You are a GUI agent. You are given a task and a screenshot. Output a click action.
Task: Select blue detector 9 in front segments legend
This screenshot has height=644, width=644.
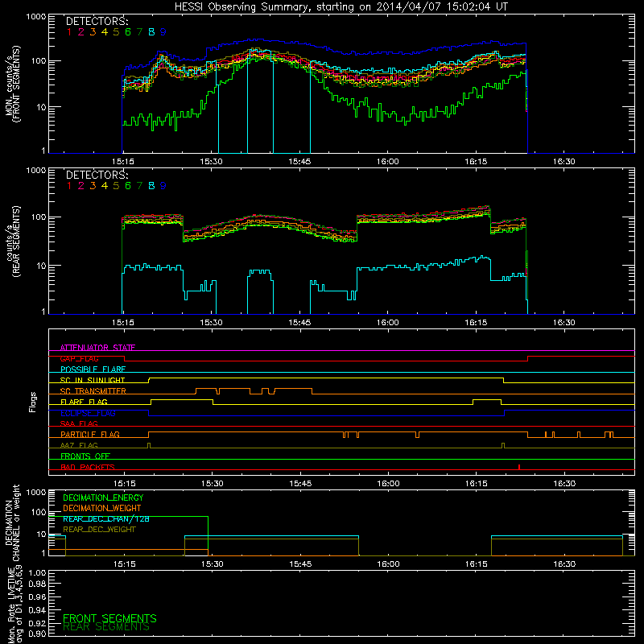[x=163, y=32]
